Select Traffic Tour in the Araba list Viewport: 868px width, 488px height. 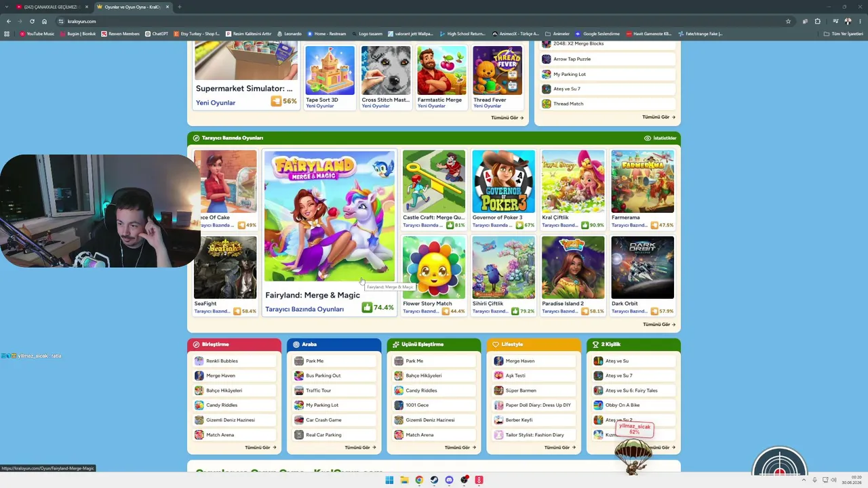coord(334,390)
